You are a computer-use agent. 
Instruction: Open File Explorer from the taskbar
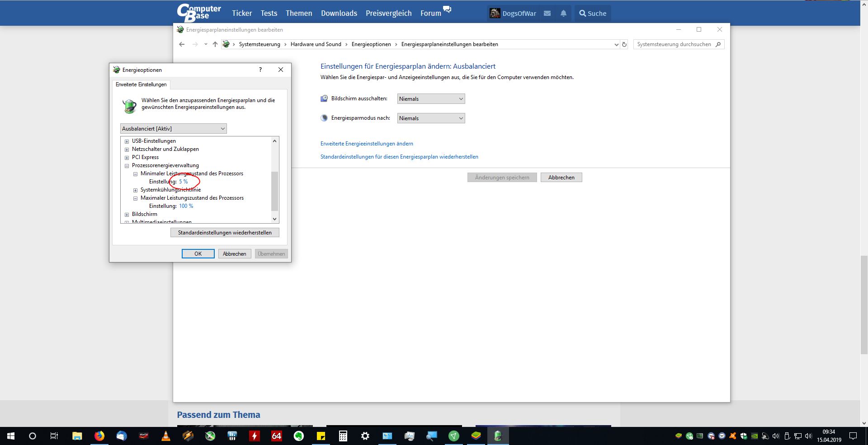pyautogui.click(x=77, y=436)
